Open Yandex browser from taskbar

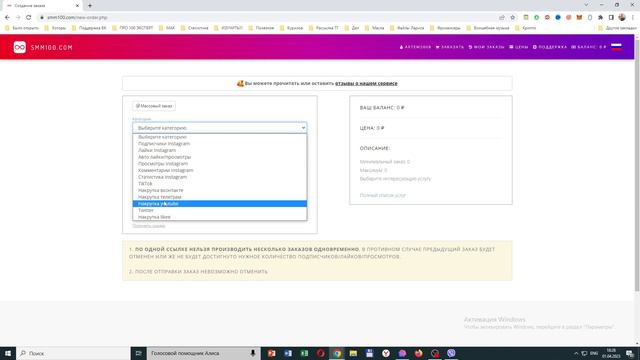(x=386, y=353)
